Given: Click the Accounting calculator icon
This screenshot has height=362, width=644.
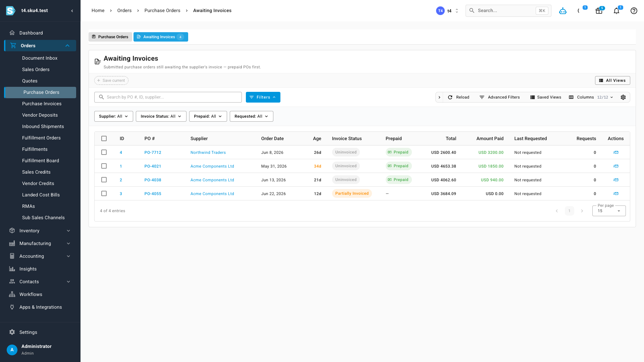Looking at the screenshot, I should (12, 256).
